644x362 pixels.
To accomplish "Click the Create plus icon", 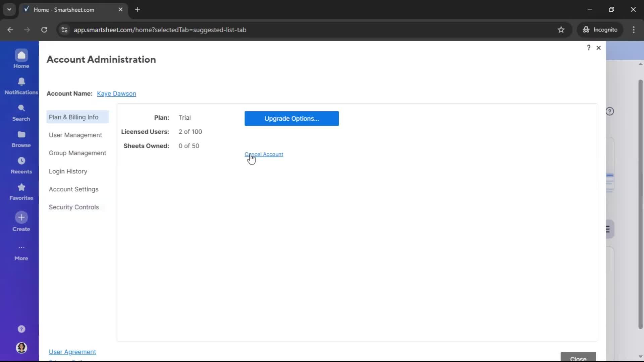I will (21, 218).
